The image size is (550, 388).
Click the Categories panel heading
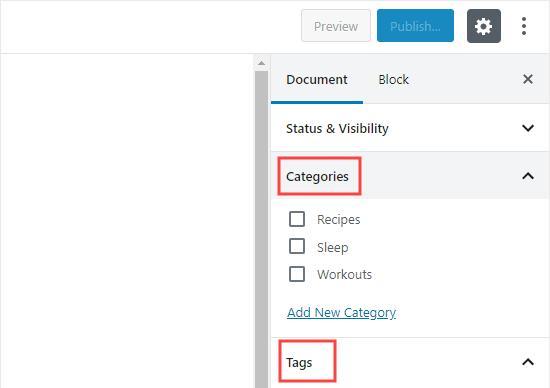click(x=317, y=176)
